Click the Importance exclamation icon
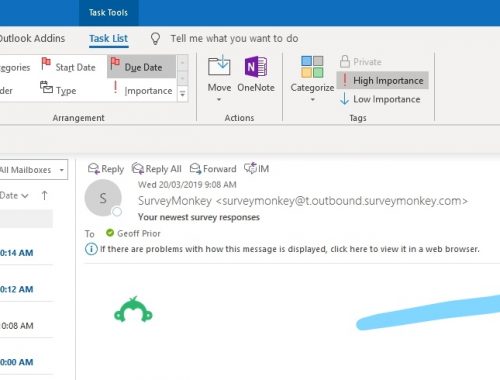This screenshot has height=380, width=500. (115, 87)
